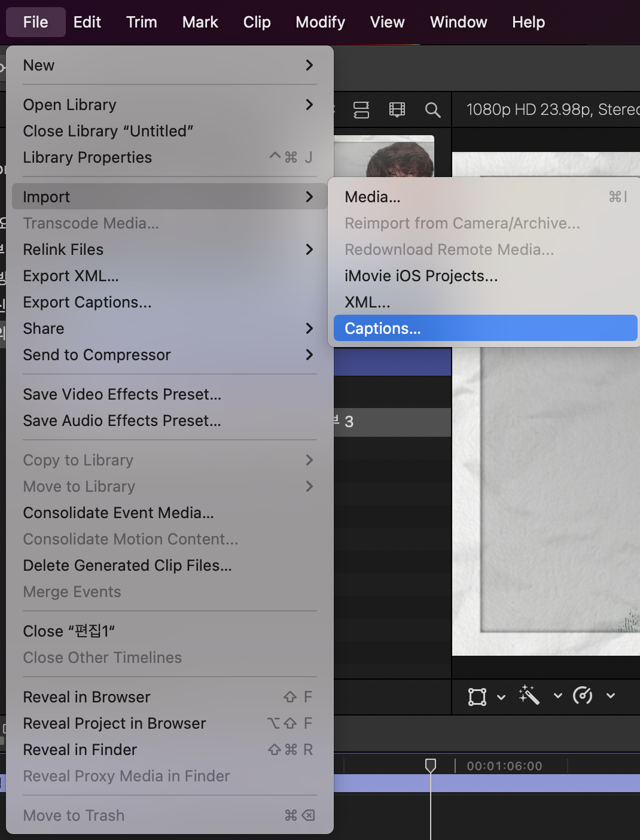Click the timeline playhead marker
This screenshot has width=640, height=840.
[x=431, y=765]
